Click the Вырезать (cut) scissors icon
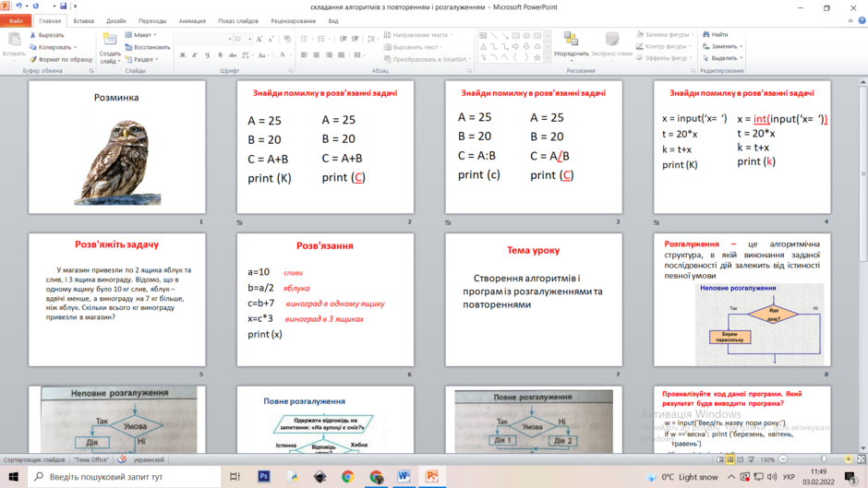The height and width of the screenshot is (488, 868). click(32, 35)
